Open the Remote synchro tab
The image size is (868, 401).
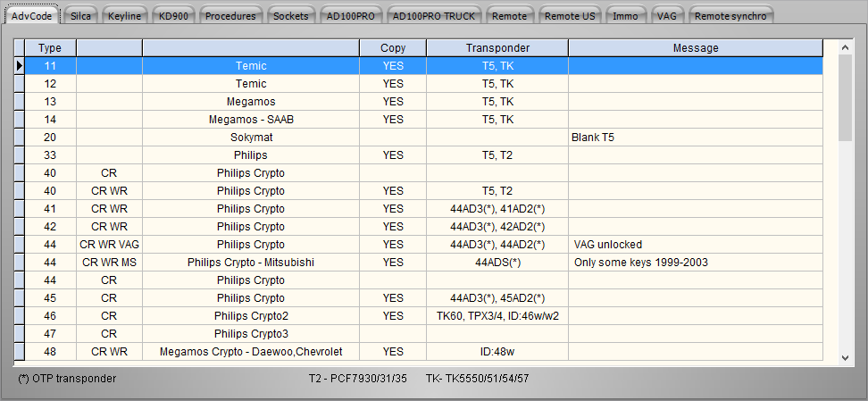730,16
